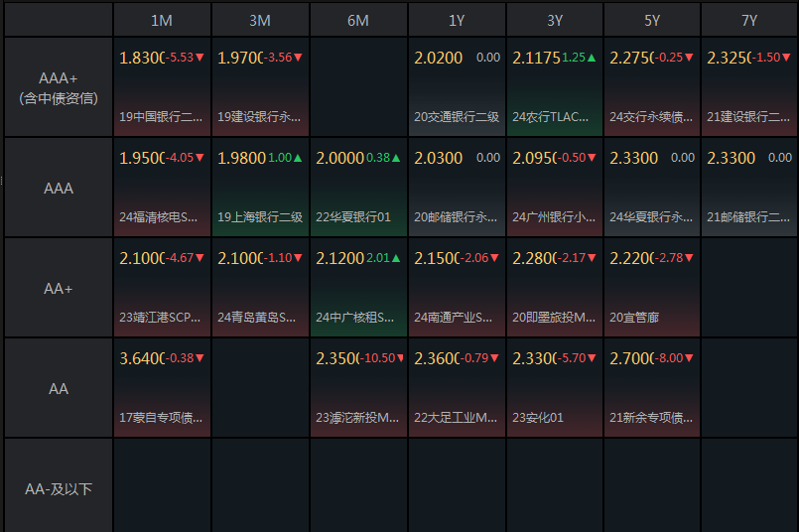This screenshot has width=799, height=532.
Task: Click the green up arrow in the 24中广核租 cell
Action: tap(397, 258)
